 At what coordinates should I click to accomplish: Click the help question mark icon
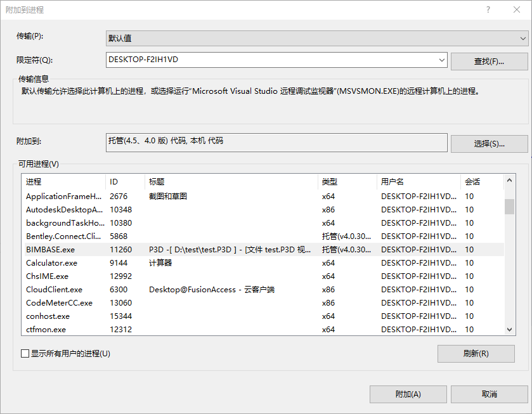488,10
